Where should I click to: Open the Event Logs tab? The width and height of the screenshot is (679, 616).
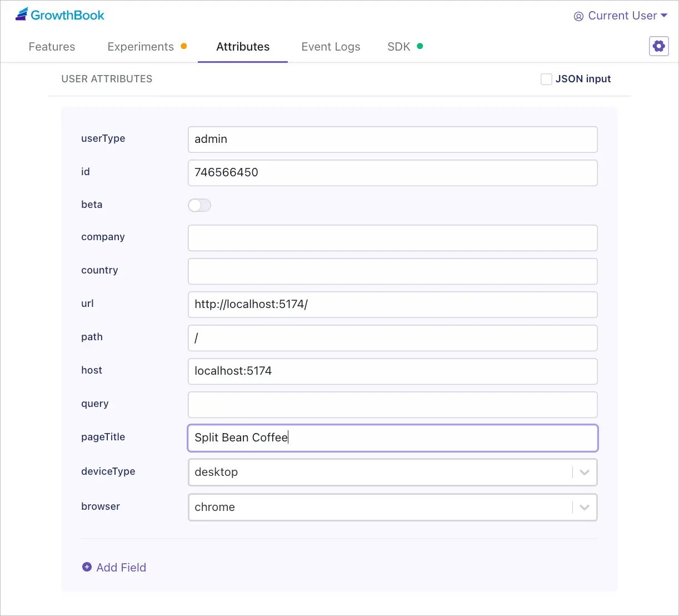(x=331, y=47)
